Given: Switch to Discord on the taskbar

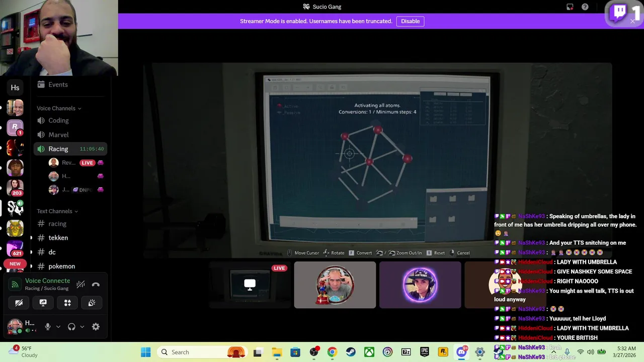Looking at the screenshot, I should click(x=461, y=352).
